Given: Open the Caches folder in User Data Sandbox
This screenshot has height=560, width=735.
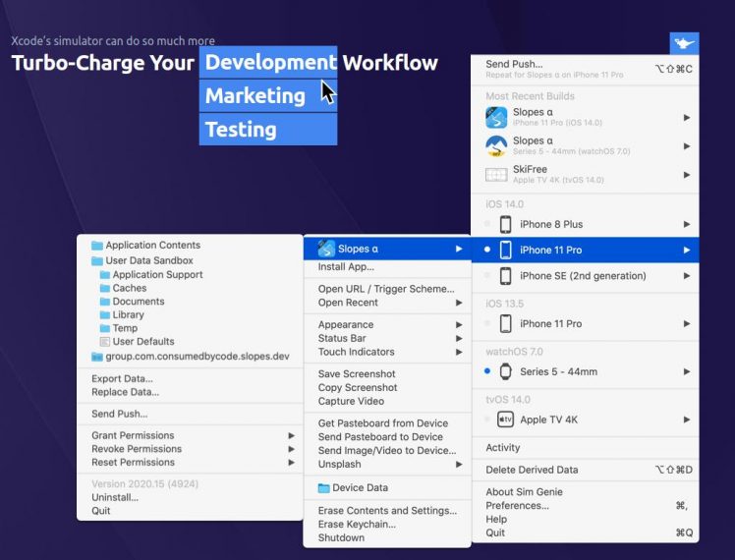Looking at the screenshot, I should [x=129, y=288].
